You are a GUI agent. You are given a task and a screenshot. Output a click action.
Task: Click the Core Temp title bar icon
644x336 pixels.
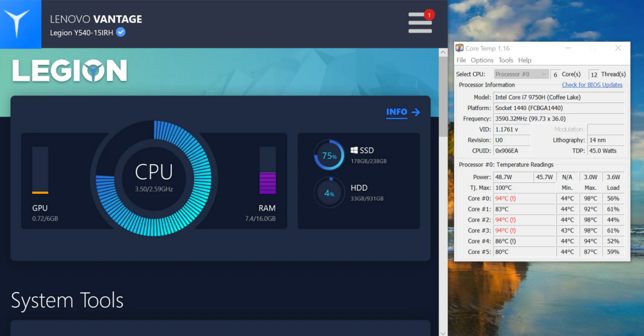click(459, 48)
